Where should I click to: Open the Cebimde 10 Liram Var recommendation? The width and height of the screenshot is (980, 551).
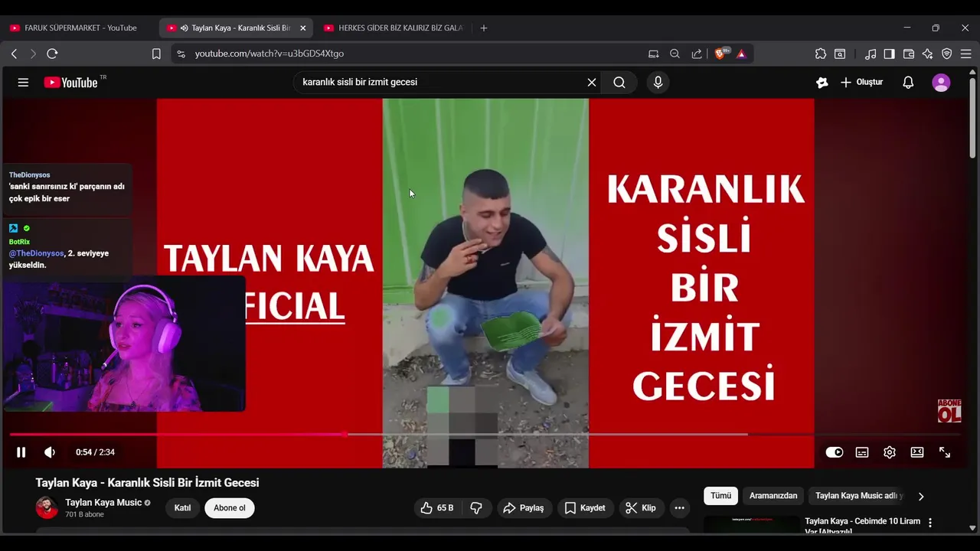tap(863, 526)
